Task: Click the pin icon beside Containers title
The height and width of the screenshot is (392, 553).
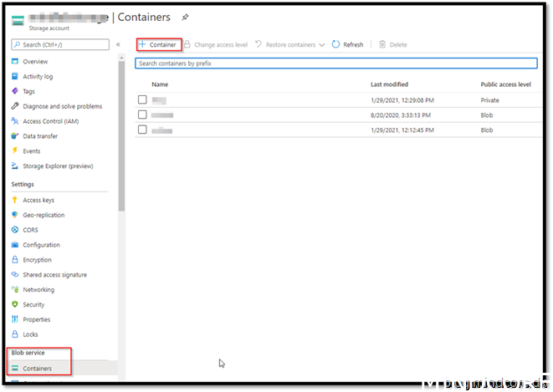Action: tap(185, 17)
